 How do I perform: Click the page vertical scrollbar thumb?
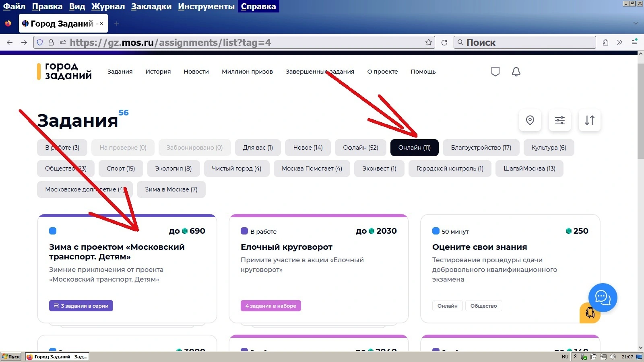click(640, 111)
